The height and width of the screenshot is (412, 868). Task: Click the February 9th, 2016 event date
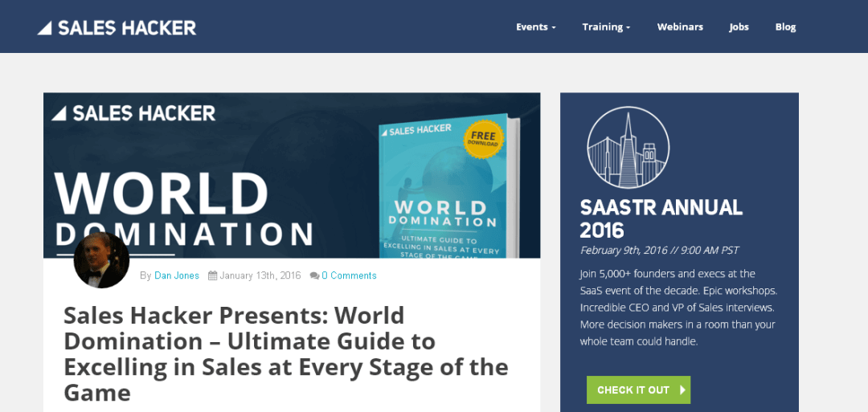659,250
